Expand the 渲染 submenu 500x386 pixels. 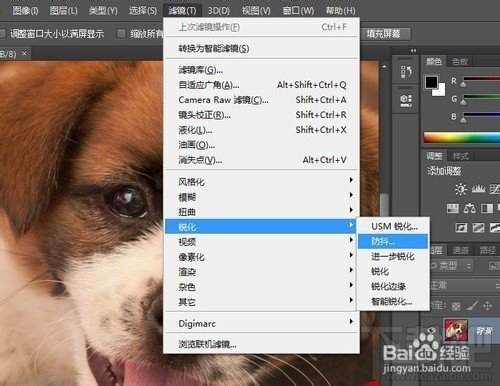click(x=262, y=272)
